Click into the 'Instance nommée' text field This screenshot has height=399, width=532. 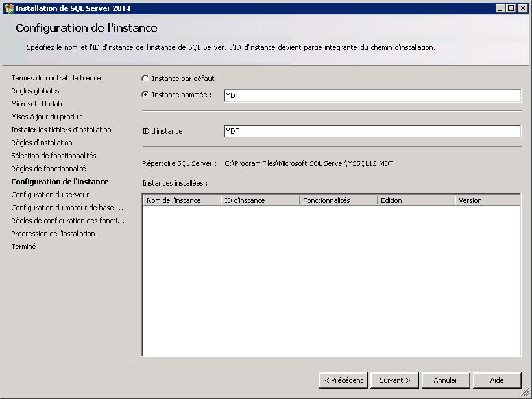372,95
